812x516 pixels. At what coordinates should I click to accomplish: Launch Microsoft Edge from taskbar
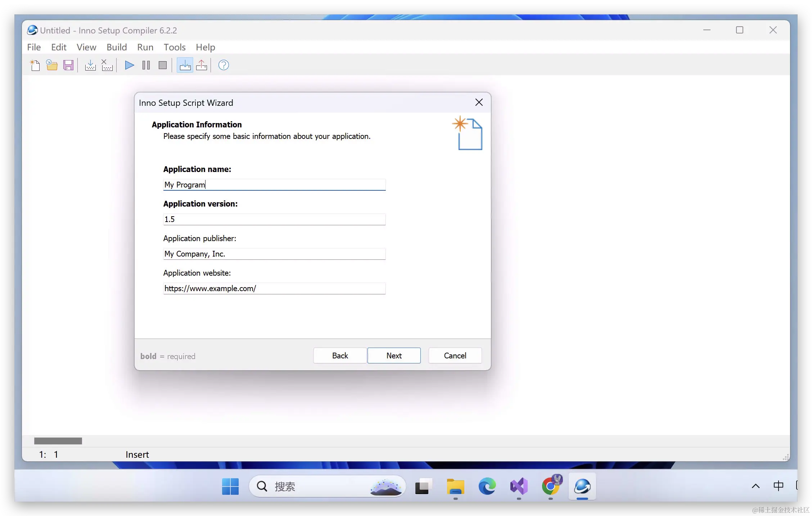coord(487,486)
